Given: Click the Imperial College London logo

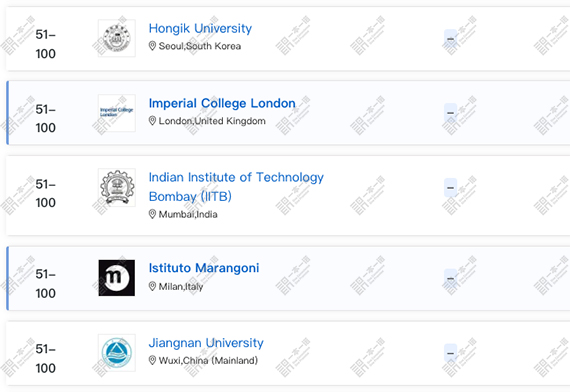Looking at the screenshot, I should 117,113.
